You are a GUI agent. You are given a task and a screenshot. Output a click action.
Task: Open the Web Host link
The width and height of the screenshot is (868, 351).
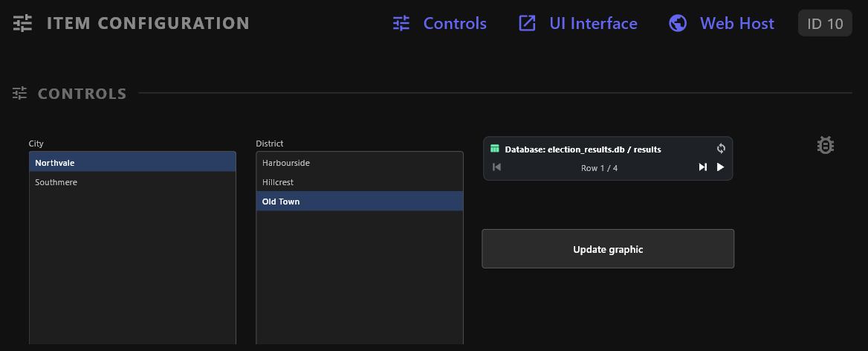tap(736, 23)
